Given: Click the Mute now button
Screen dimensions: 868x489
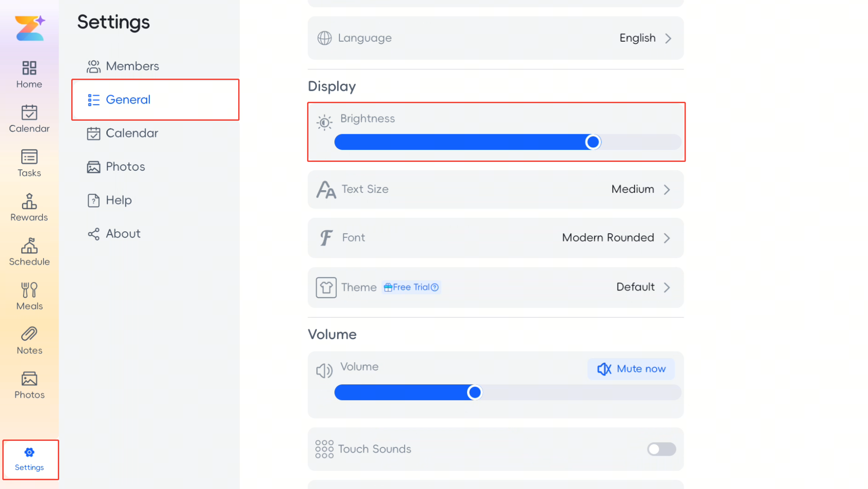Looking at the screenshot, I should 631,369.
